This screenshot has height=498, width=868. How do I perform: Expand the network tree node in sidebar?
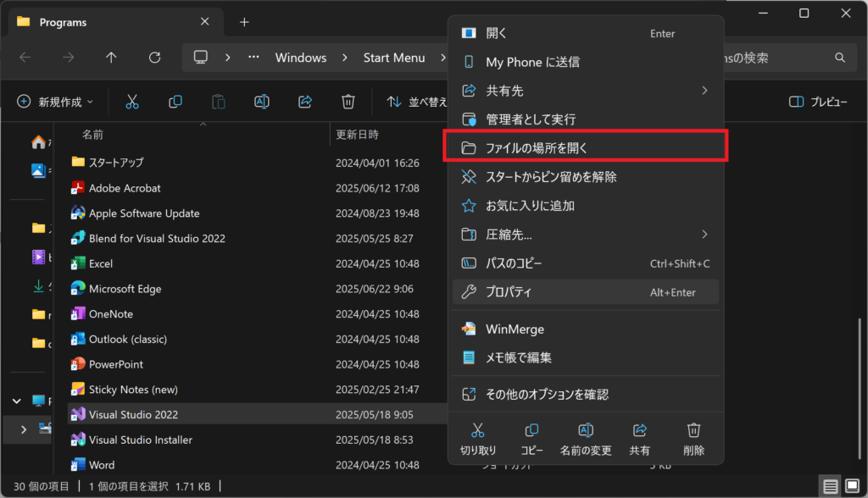point(23,429)
